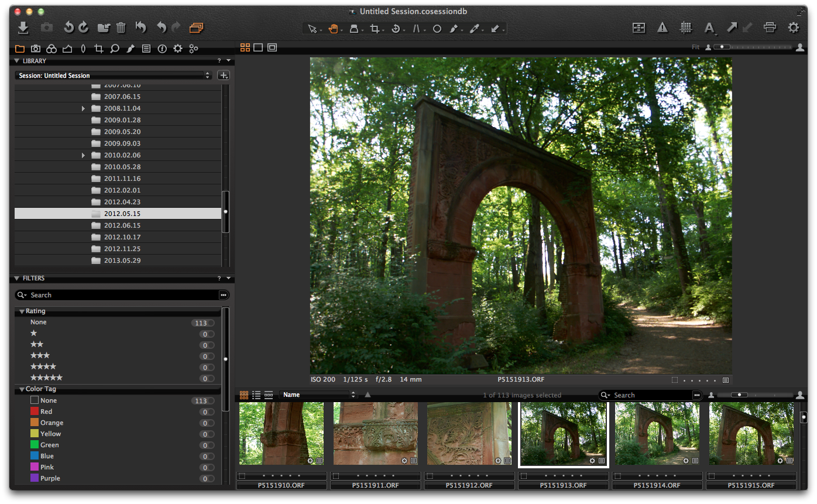Select the white balance eyedropper tool
The image size is (817, 504).
[474, 29]
